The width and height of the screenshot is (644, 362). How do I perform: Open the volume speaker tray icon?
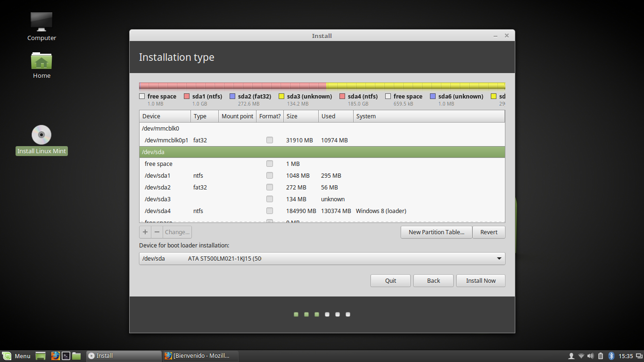pyautogui.click(x=591, y=356)
